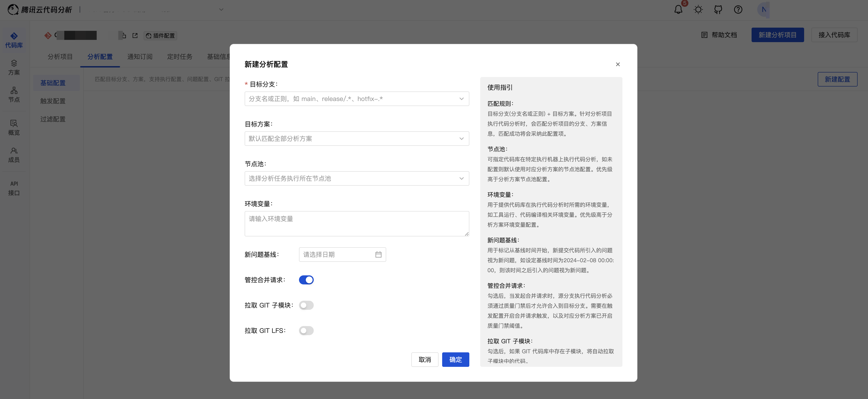
Task: Switch to 分析项目 tab
Action: coord(60,57)
